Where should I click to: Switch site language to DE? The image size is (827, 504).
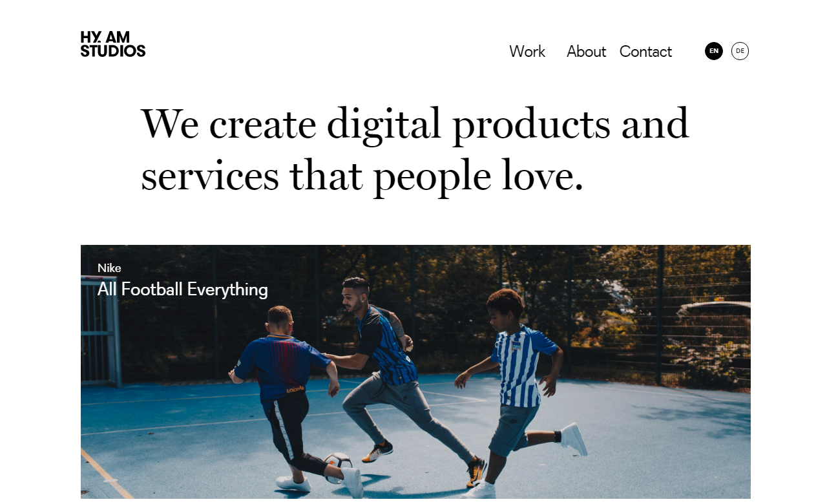(x=740, y=51)
